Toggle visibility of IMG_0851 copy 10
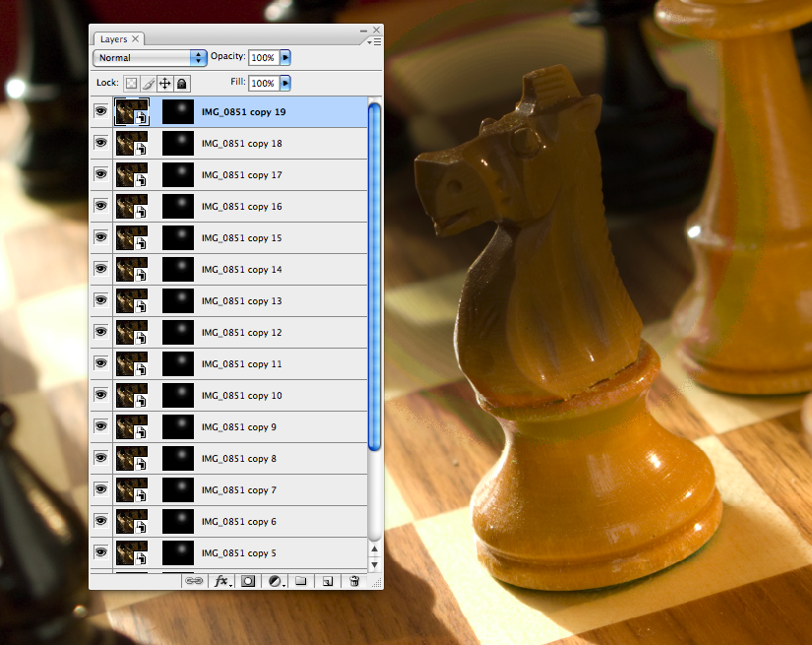The image size is (812, 645). (101, 395)
